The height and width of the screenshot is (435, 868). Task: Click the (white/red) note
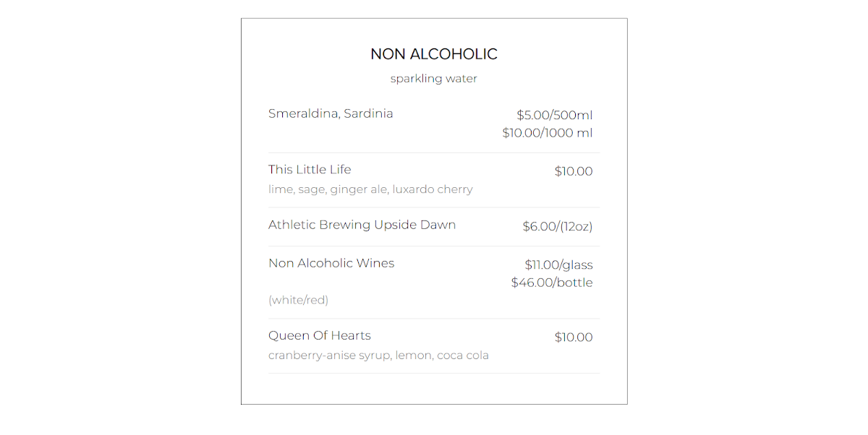[x=298, y=300]
